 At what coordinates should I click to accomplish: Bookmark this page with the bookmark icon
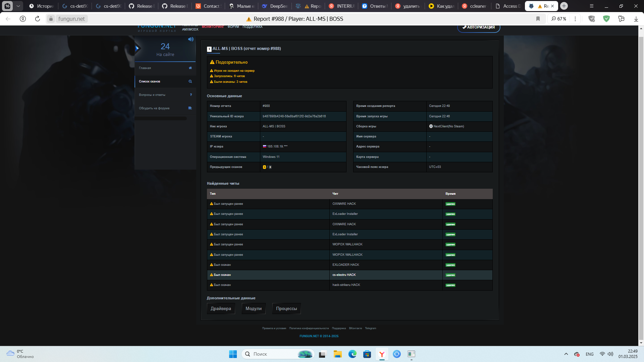(538, 19)
